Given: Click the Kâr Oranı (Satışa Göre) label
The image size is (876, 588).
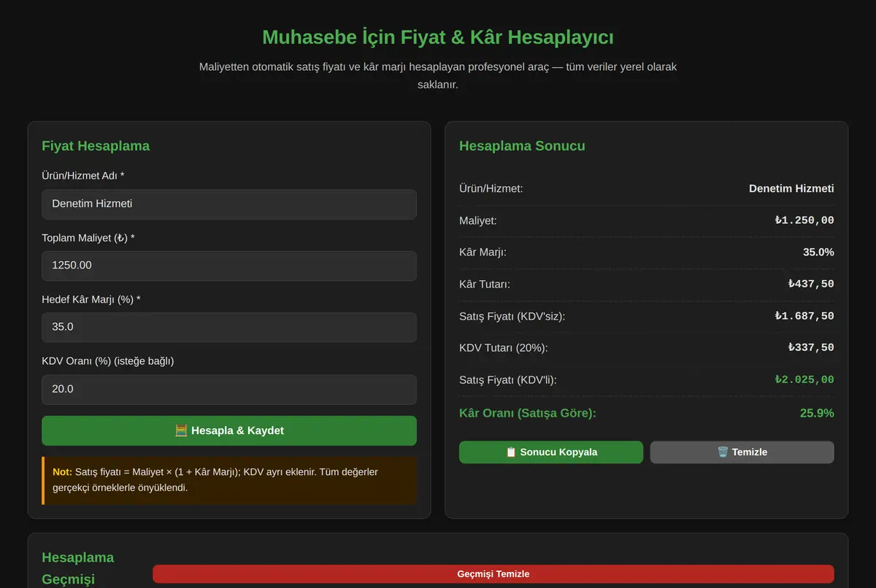Looking at the screenshot, I should coord(528,414).
